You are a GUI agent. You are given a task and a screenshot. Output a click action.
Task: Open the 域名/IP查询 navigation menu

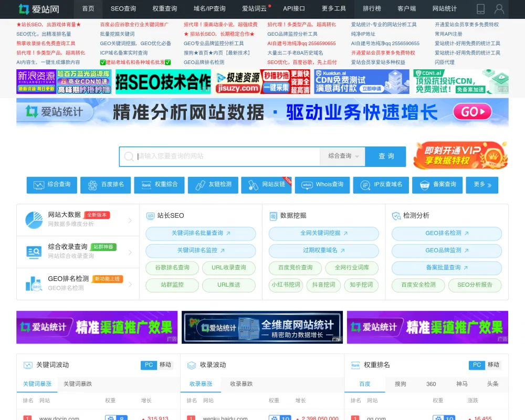(x=209, y=9)
